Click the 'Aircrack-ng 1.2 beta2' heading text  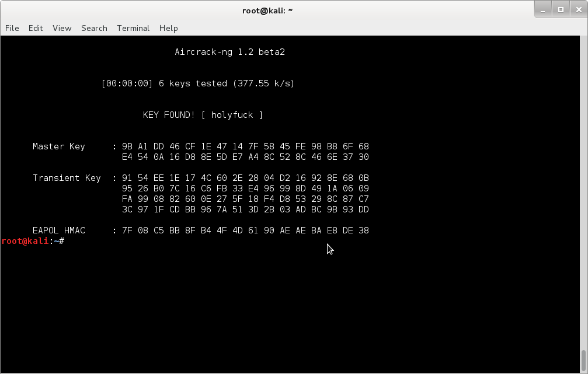point(230,52)
